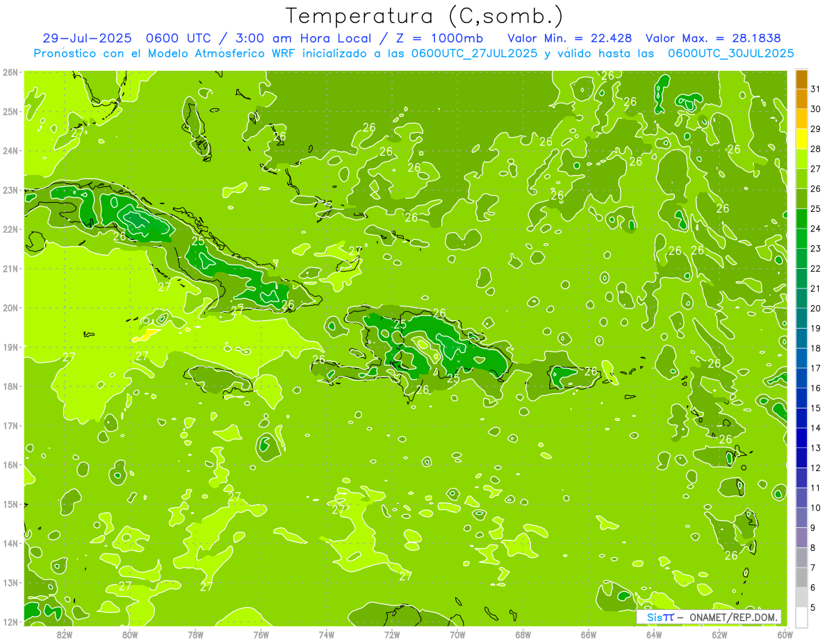
Task: Click the colorbar scale label 30
Action: pyautogui.click(x=816, y=108)
